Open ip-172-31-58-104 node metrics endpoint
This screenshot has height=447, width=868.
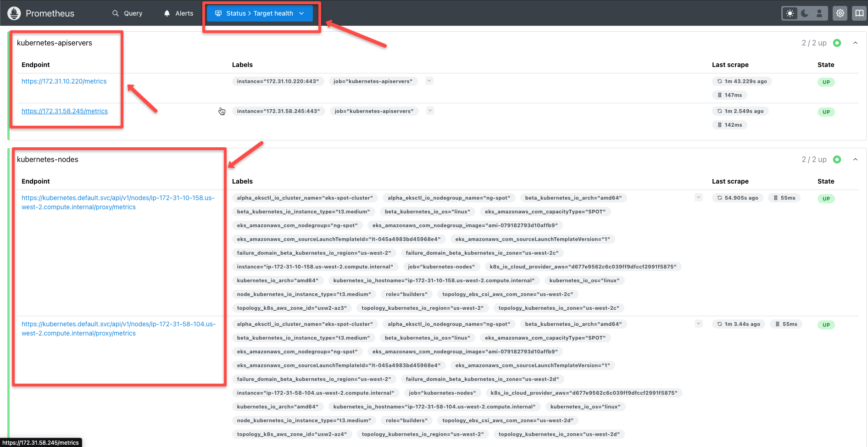(118, 329)
